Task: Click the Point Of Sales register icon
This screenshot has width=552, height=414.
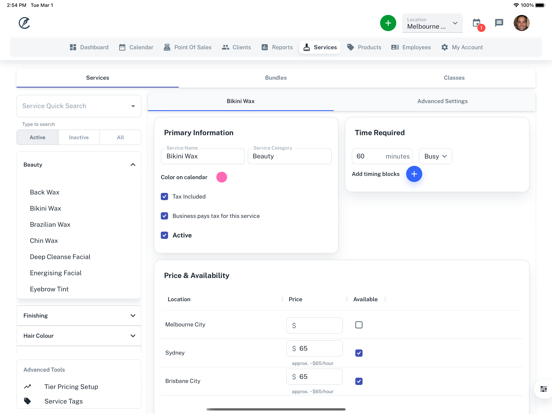Action: pos(167,47)
